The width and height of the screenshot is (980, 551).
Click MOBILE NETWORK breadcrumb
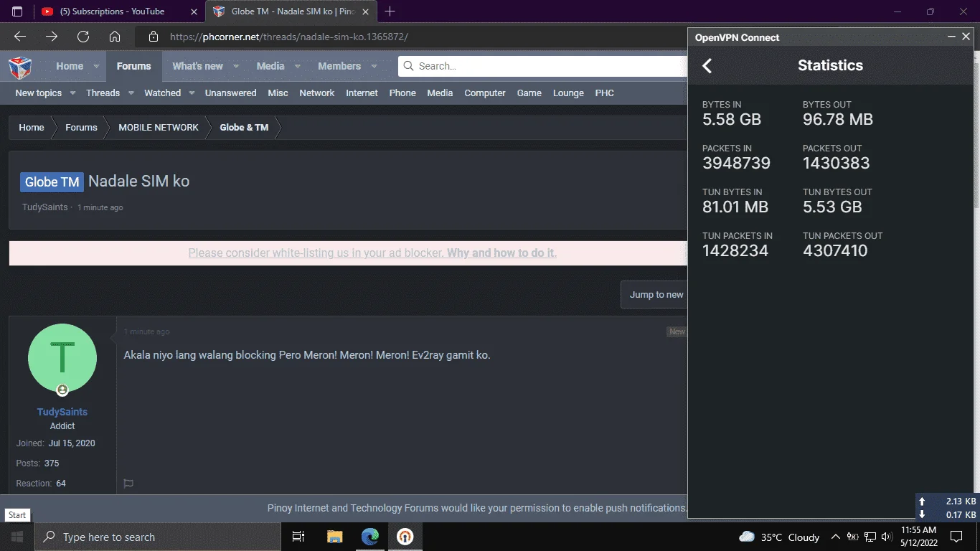[159, 128]
